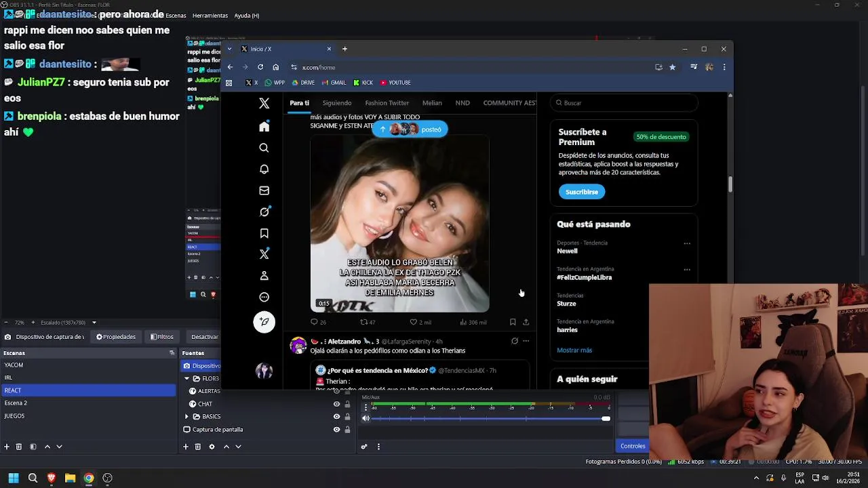Viewport: 868px width, 488px height.
Task: Bookmark this page with the star icon
Action: pos(672,67)
